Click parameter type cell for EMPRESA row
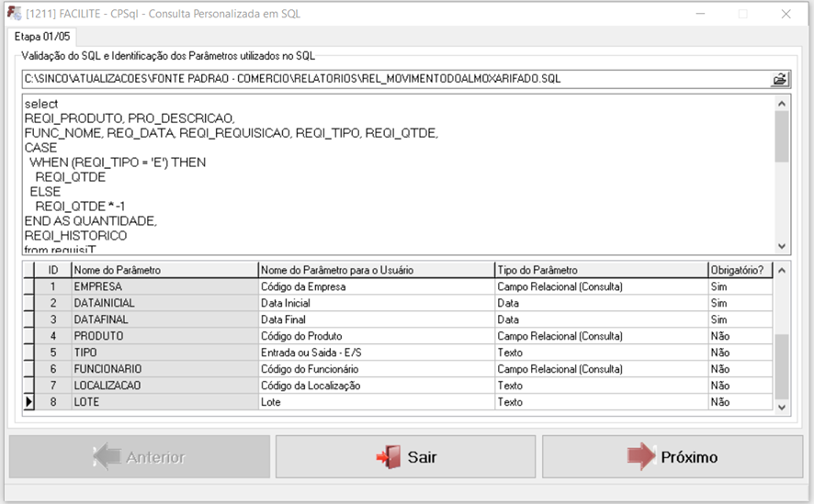This screenshot has width=814, height=504. (602, 286)
